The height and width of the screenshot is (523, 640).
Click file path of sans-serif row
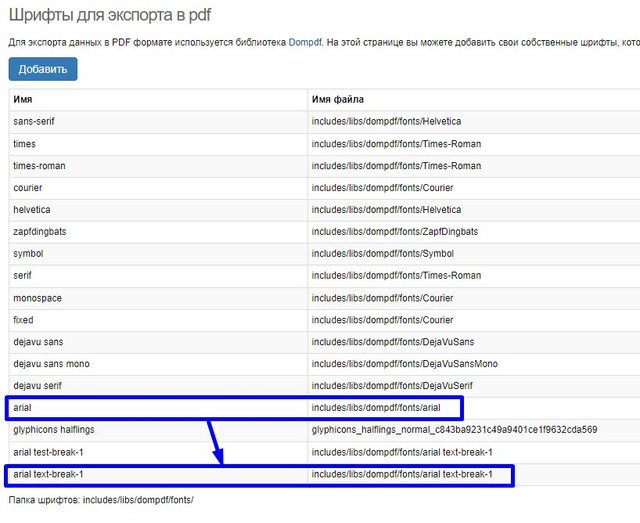pos(386,121)
